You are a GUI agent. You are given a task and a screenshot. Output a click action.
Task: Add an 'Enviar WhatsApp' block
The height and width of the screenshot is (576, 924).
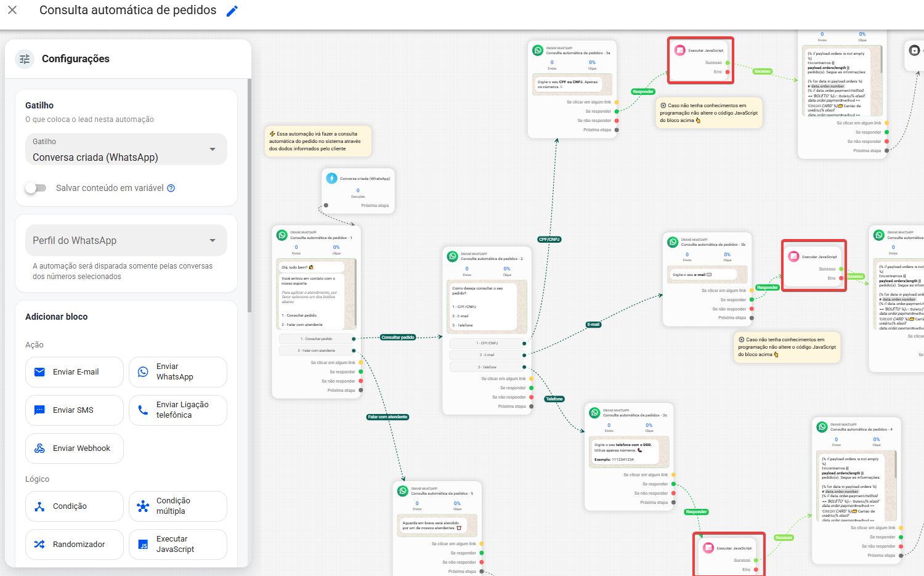[x=178, y=372]
